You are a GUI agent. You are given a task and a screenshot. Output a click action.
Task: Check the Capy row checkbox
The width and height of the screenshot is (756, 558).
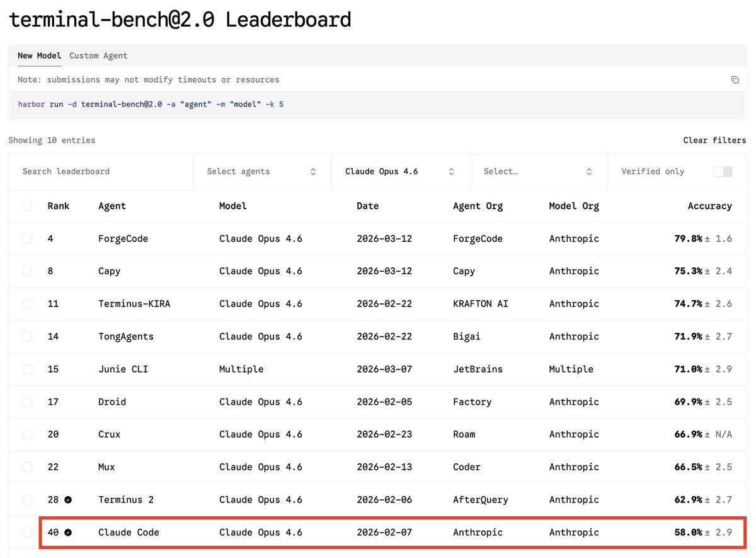pyautogui.click(x=27, y=271)
